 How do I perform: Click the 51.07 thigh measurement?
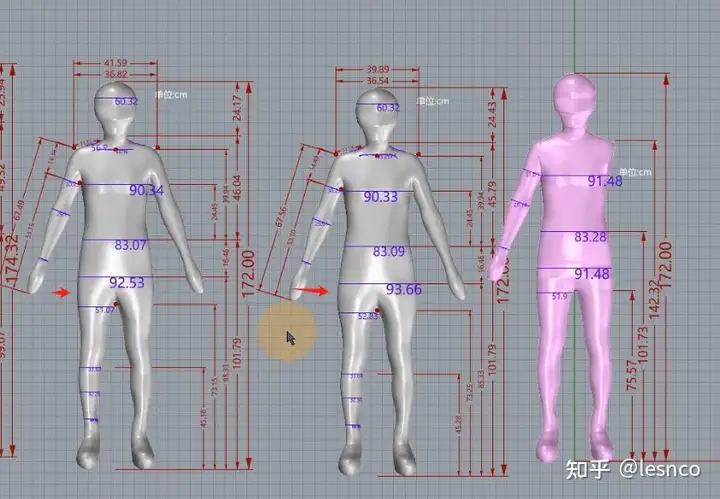(104, 310)
